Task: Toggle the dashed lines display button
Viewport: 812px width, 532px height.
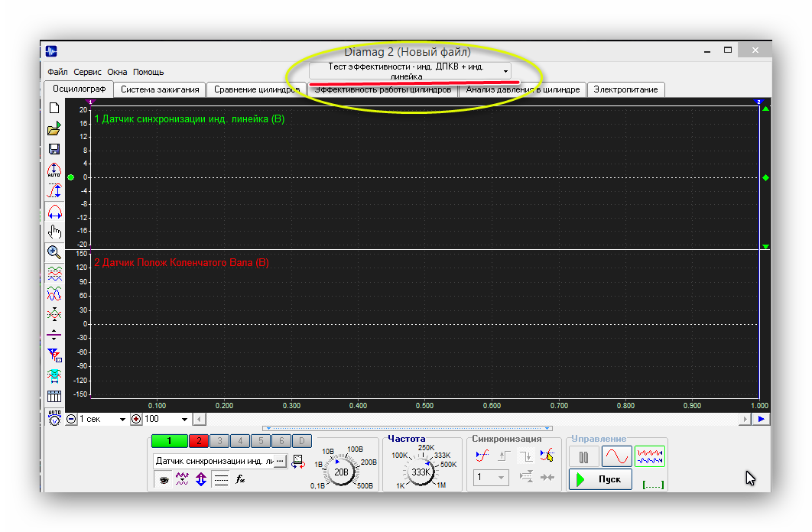Action: coord(221,479)
